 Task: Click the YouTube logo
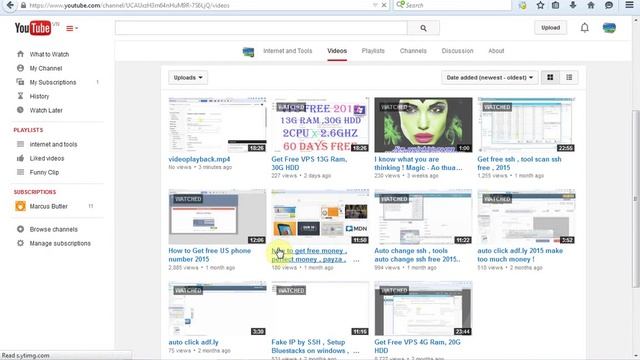click(33, 28)
